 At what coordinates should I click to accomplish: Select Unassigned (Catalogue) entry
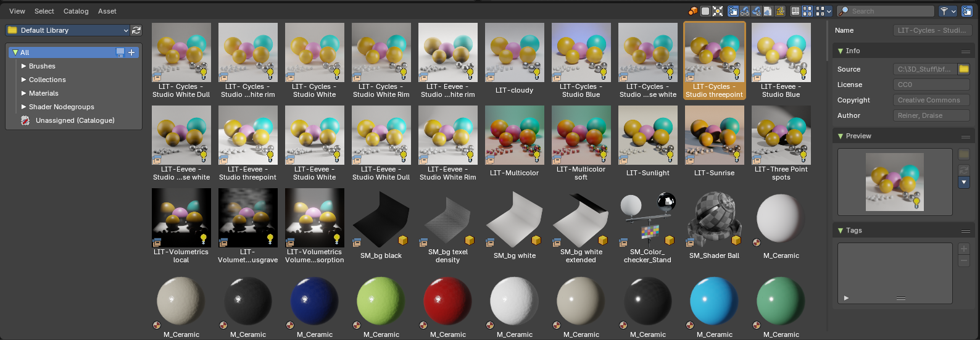point(74,120)
